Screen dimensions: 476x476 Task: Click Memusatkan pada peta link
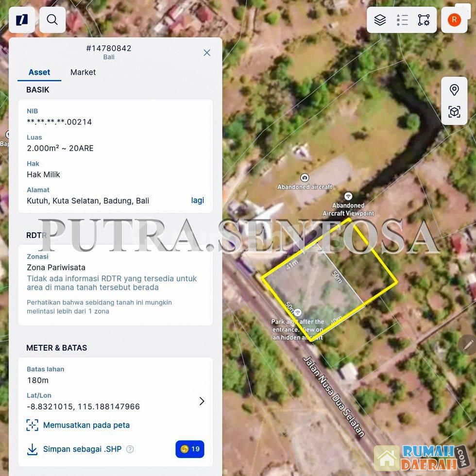[86, 425]
